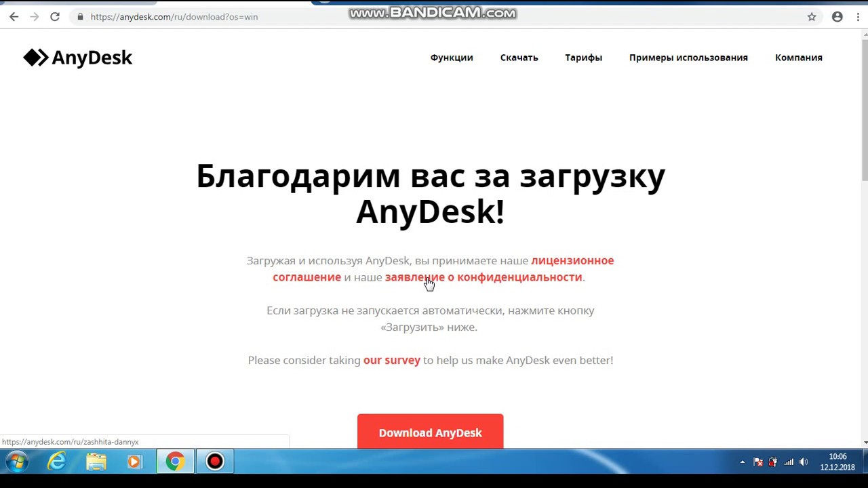Click the Download AnyDesk button
Viewport: 868px width, 488px height.
(431, 432)
